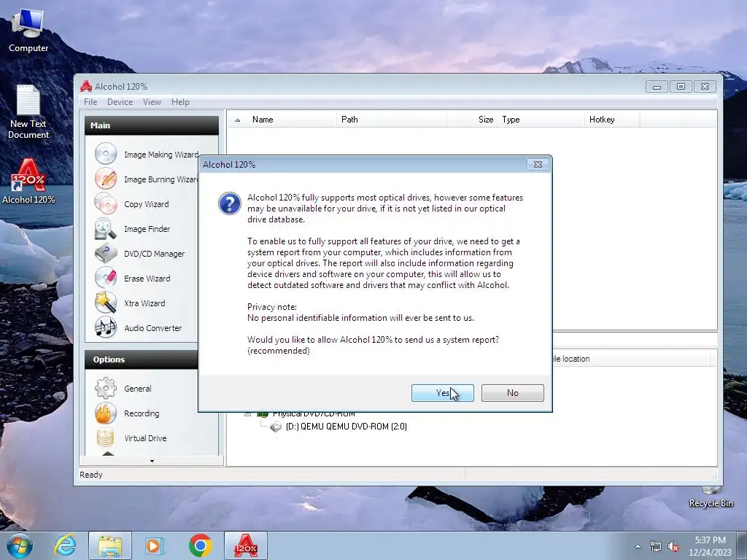The width and height of the screenshot is (747, 560).
Task: Click the network tray icon
Action: pos(656,547)
